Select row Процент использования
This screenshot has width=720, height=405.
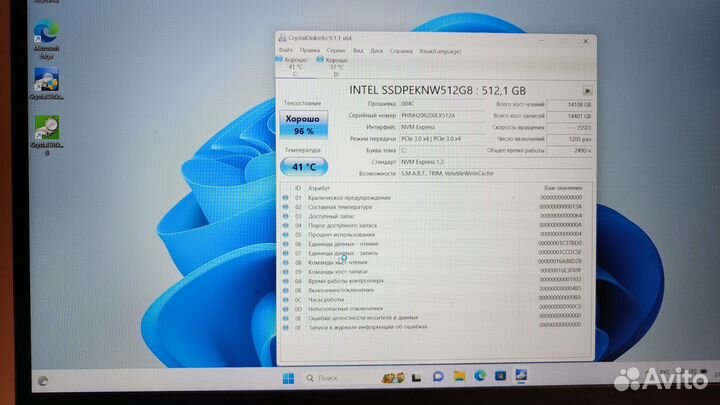[433, 235]
